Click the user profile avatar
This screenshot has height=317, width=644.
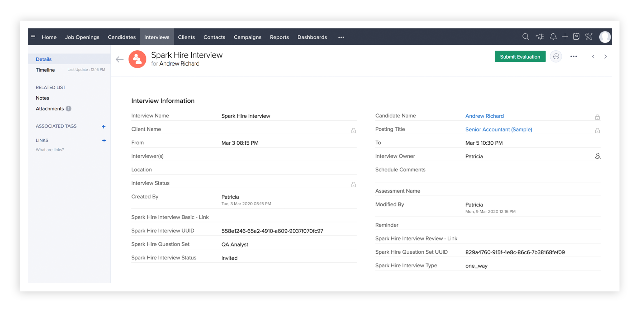(605, 37)
